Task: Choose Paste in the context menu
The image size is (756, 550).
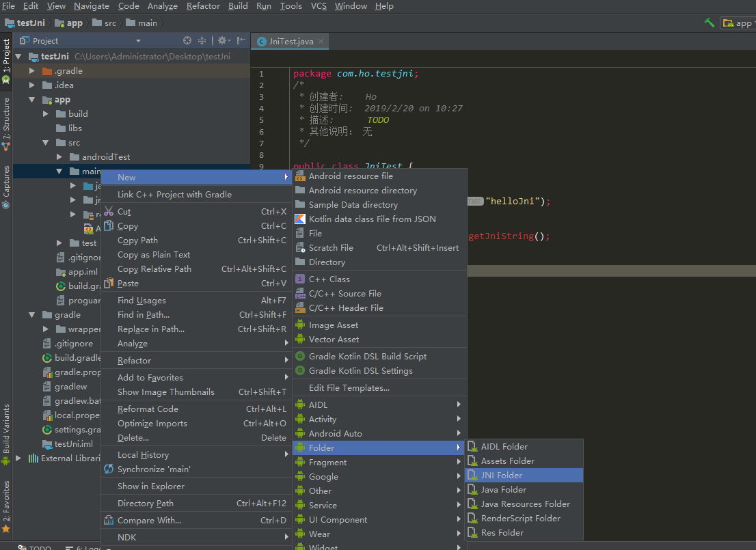Action: click(x=195, y=284)
